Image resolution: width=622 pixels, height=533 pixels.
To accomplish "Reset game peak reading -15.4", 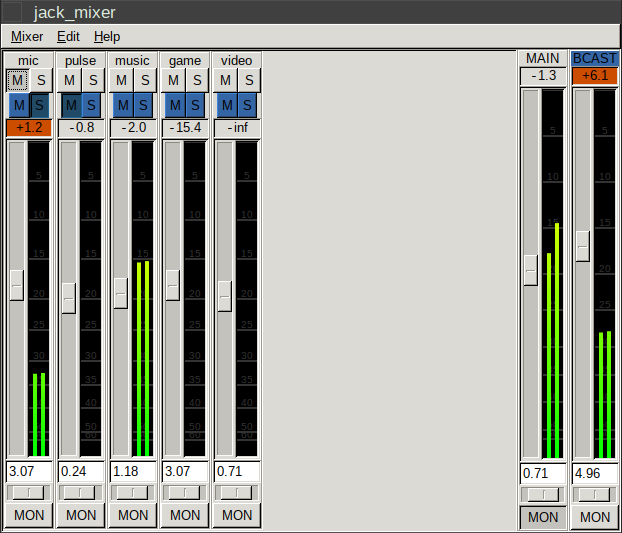I will (x=185, y=128).
